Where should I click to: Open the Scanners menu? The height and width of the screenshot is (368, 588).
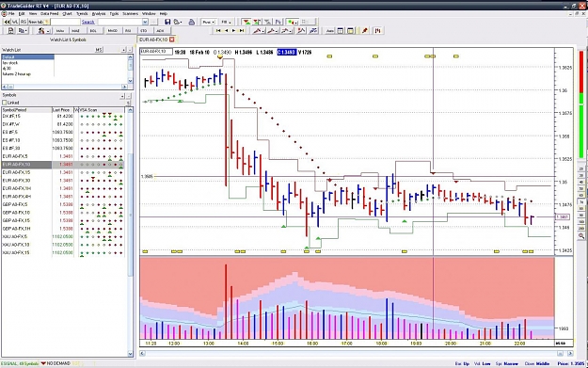pos(131,13)
